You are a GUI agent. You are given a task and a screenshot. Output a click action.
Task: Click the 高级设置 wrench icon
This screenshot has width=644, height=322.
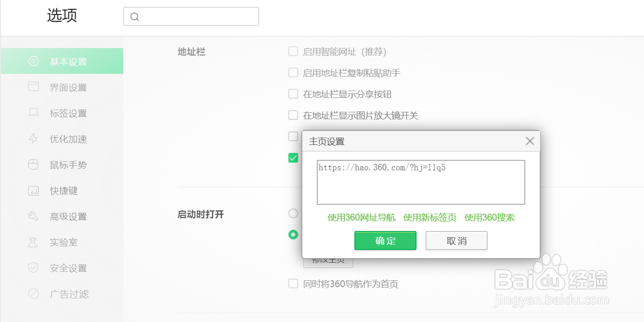[x=34, y=216]
